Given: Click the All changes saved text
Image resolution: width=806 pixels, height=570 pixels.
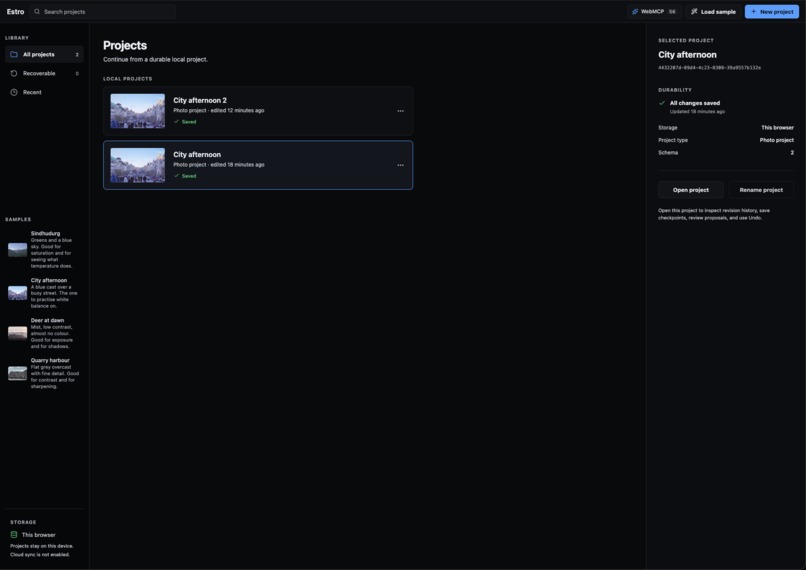Looking at the screenshot, I should pyautogui.click(x=695, y=103).
